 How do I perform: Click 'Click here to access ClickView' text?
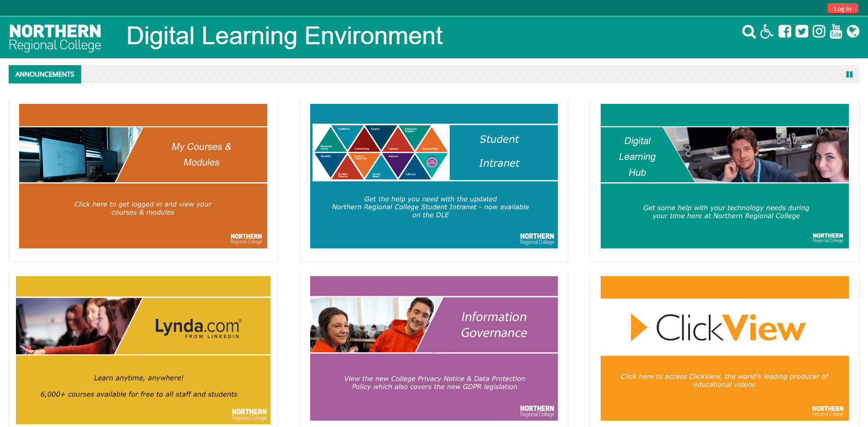click(x=724, y=381)
